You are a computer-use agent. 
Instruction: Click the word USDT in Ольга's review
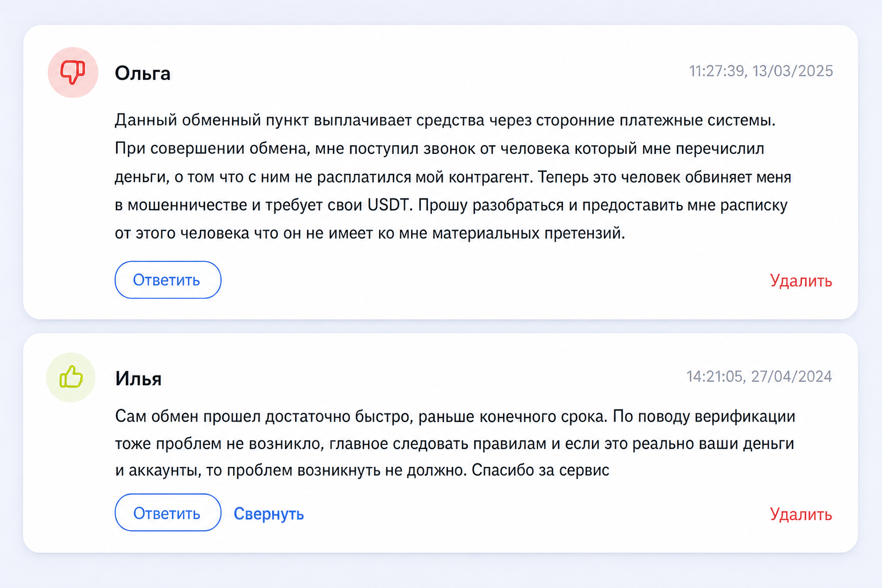389,205
